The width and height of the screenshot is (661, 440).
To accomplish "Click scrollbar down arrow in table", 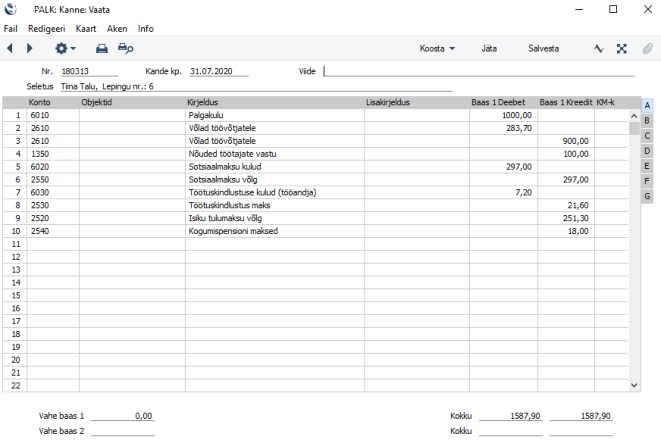I will point(634,385).
